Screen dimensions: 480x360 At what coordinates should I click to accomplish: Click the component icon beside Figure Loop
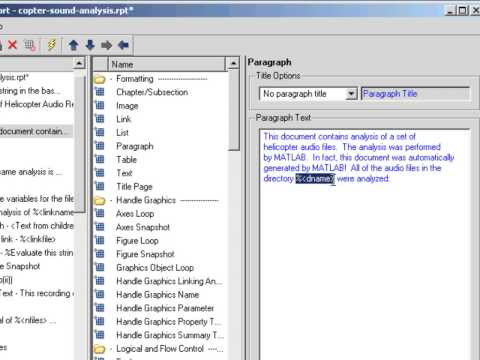coord(99,240)
